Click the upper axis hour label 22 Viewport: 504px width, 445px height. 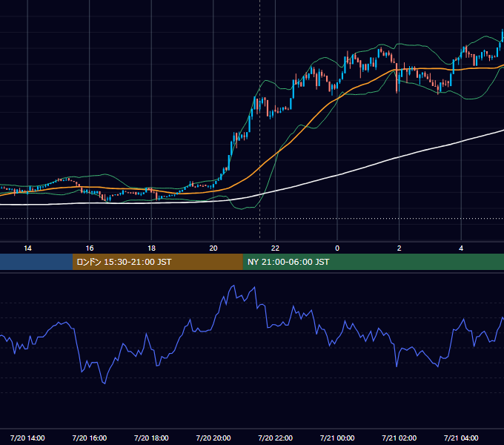[x=275, y=248]
